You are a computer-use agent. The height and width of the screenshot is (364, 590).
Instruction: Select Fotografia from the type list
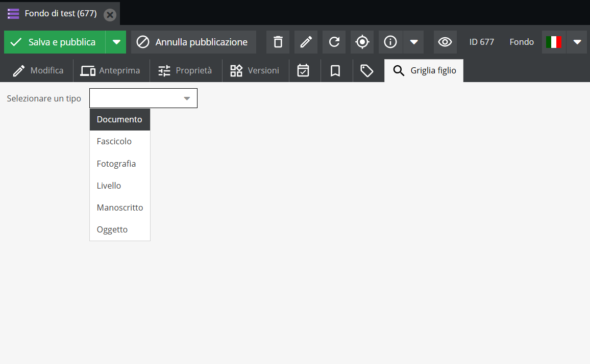tap(116, 164)
